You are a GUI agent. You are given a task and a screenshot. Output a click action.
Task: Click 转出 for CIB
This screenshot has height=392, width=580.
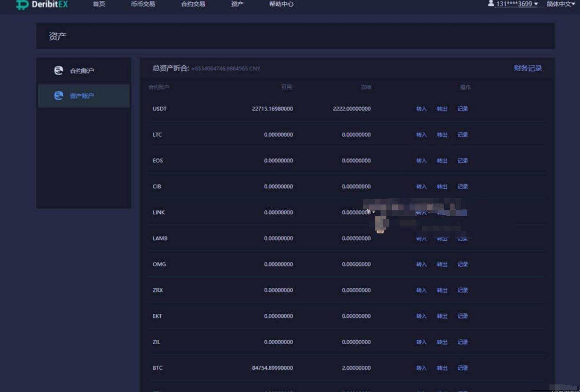coord(442,186)
